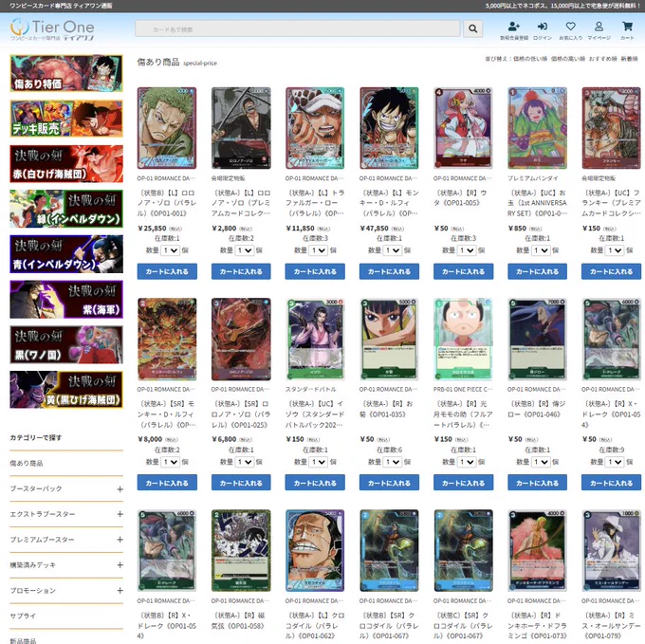
Task: Click the Tier One logo
Action: tap(52, 29)
